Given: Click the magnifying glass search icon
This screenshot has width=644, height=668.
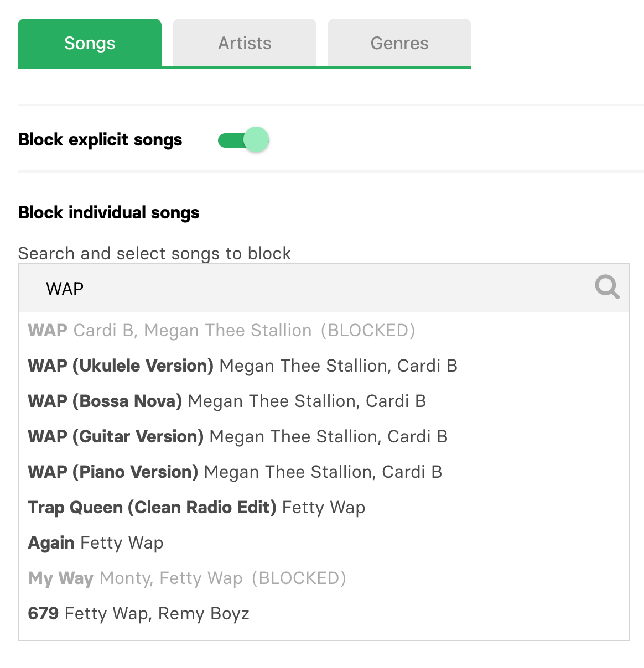Looking at the screenshot, I should pos(606,287).
